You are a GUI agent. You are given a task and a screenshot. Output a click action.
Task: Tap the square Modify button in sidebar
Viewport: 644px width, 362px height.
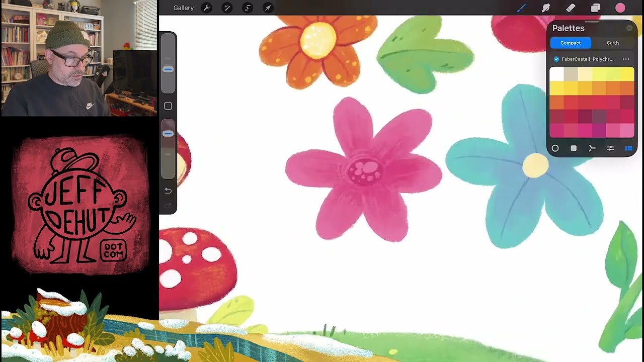click(x=168, y=106)
